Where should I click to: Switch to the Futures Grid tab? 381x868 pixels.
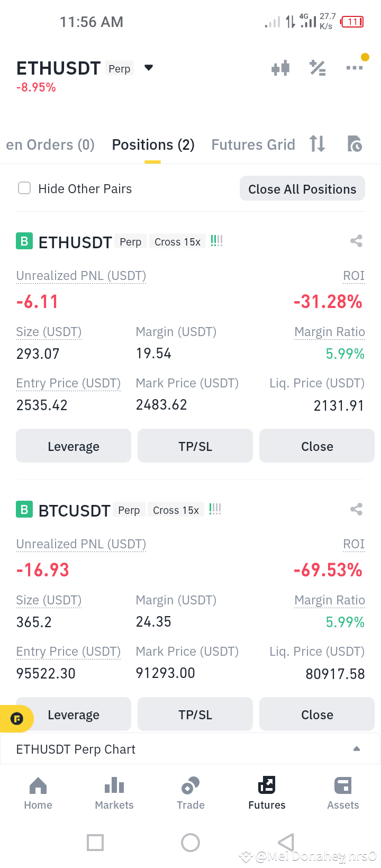pyautogui.click(x=253, y=144)
